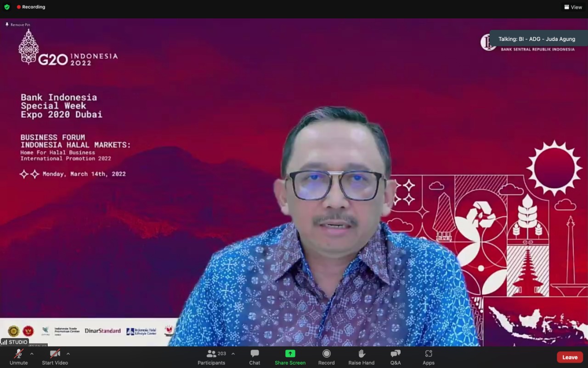Expand the Participants options chevron
The image size is (588, 368).
coord(233,354)
